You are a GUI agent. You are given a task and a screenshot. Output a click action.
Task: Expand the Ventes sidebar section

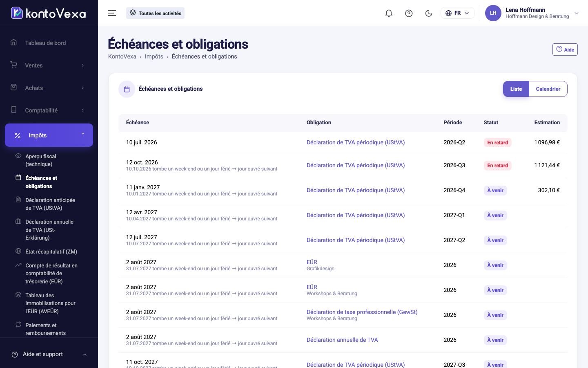(49, 65)
